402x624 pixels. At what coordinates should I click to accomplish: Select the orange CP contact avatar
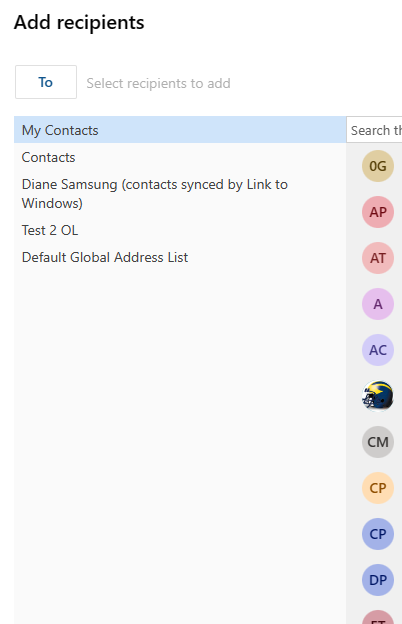click(x=378, y=488)
